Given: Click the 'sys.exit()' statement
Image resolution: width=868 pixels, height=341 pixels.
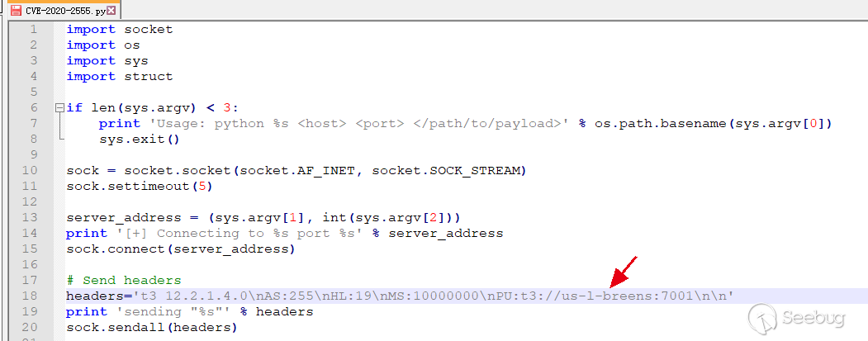Looking at the screenshot, I should 140,140.
